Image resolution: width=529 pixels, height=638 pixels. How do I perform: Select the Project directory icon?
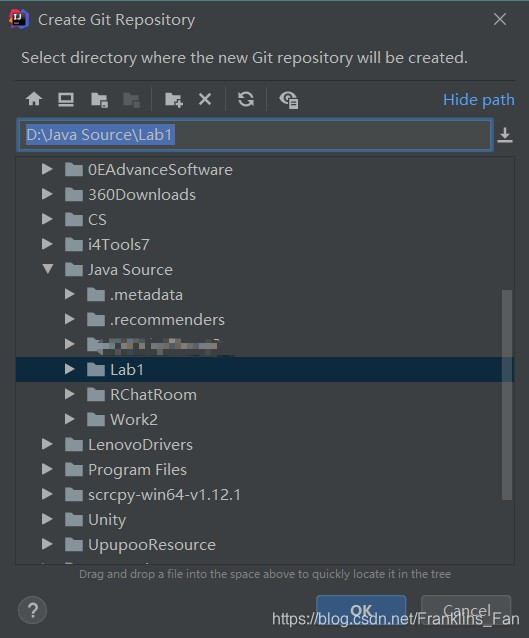pyautogui.click(x=99, y=100)
